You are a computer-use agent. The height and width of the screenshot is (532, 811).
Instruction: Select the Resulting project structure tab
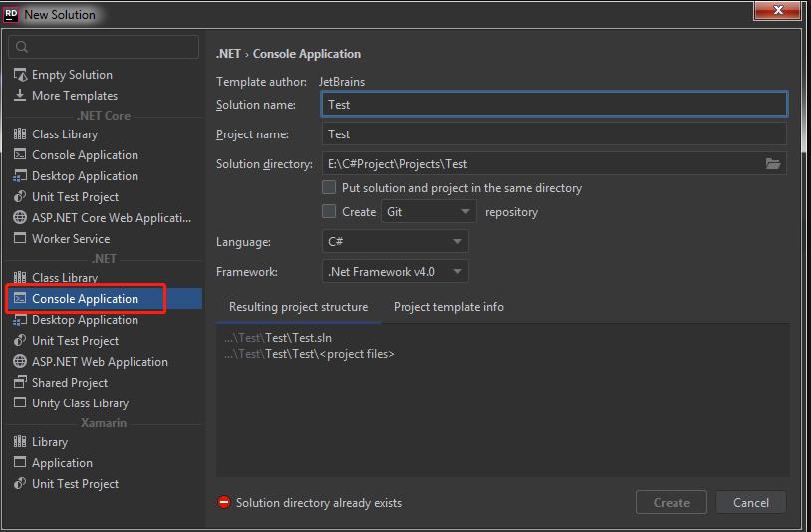(x=298, y=307)
